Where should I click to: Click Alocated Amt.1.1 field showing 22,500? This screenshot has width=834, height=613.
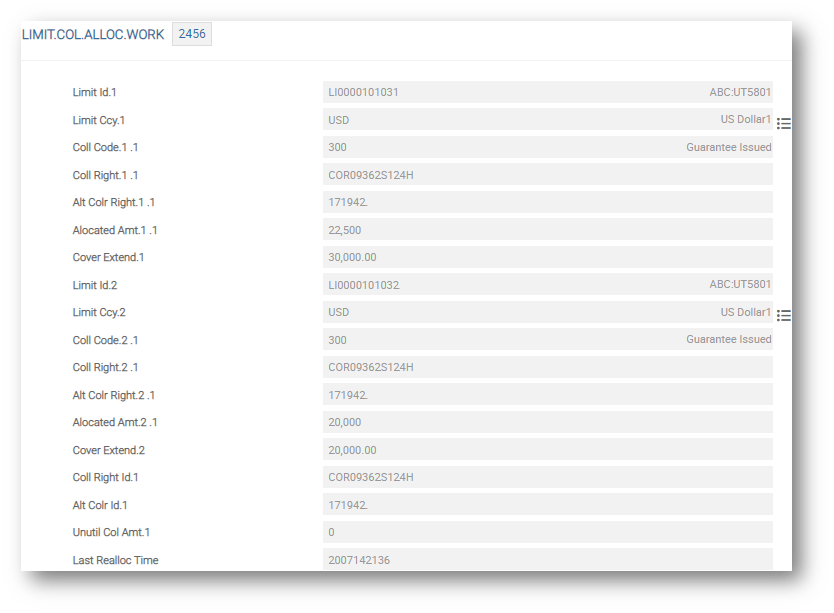[x=547, y=230]
